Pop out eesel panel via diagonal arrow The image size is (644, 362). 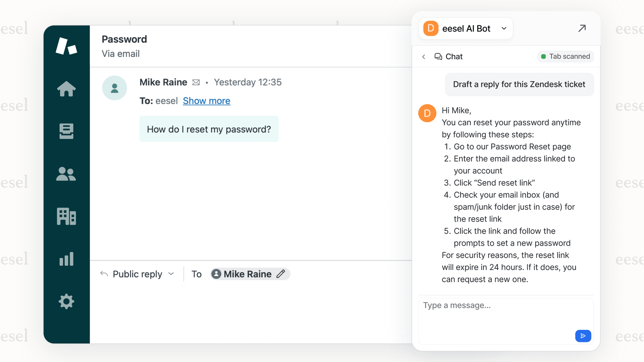click(582, 28)
